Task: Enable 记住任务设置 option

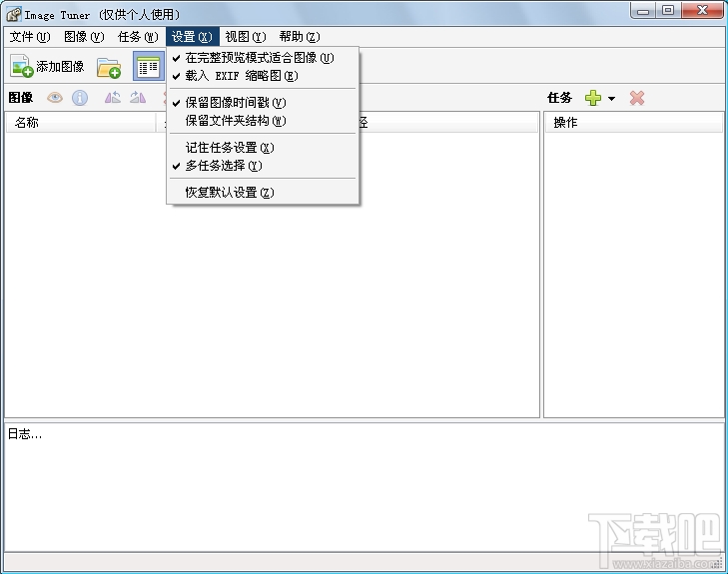Action: click(263, 148)
